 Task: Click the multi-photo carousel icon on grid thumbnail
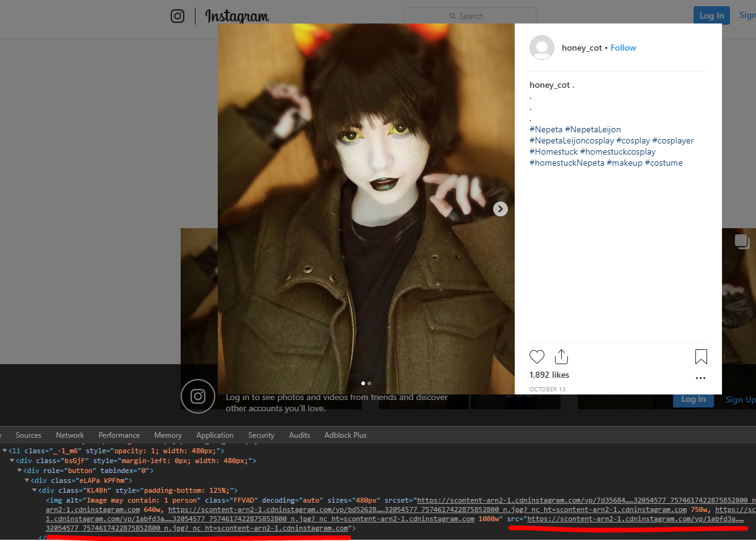point(742,242)
